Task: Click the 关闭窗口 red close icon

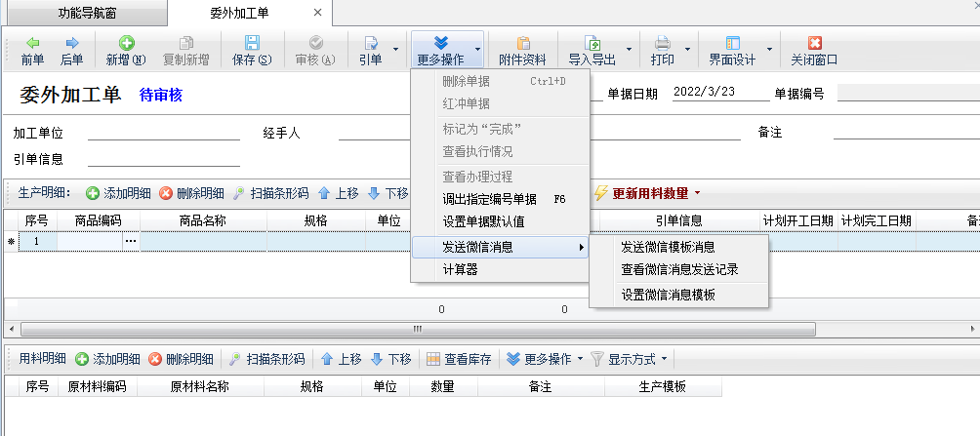Action: pyautogui.click(x=814, y=43)
